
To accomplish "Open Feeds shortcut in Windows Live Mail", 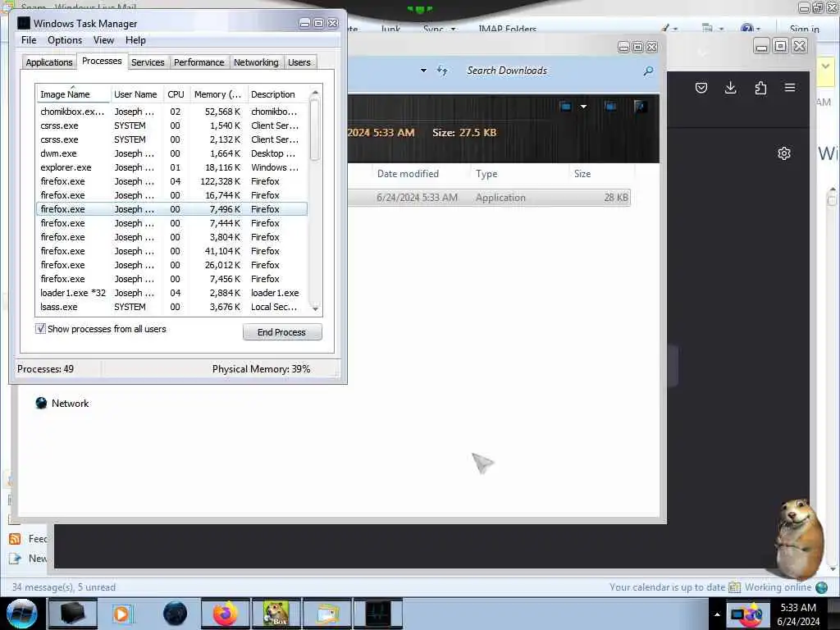I will (x=29, y=538).
